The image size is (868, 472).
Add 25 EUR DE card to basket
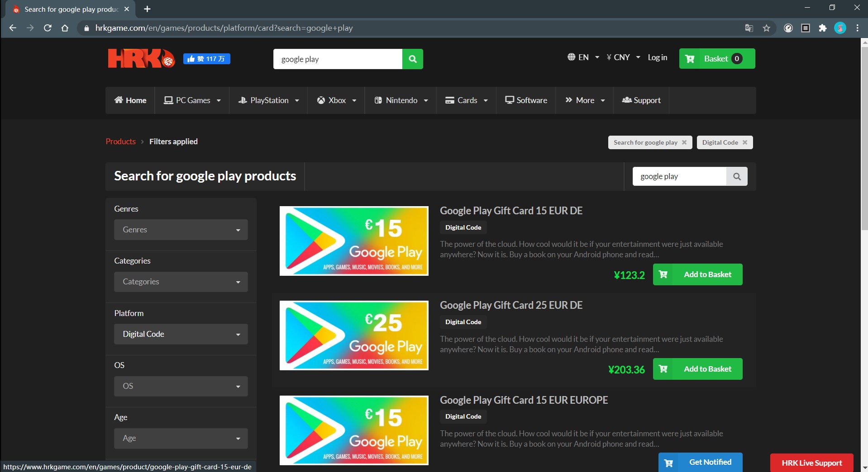pos(697,369)
